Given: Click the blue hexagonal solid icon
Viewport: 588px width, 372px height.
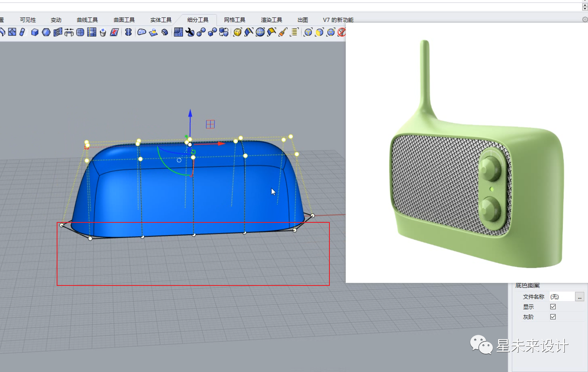Looking at the screenshot, I should point(46,32).
